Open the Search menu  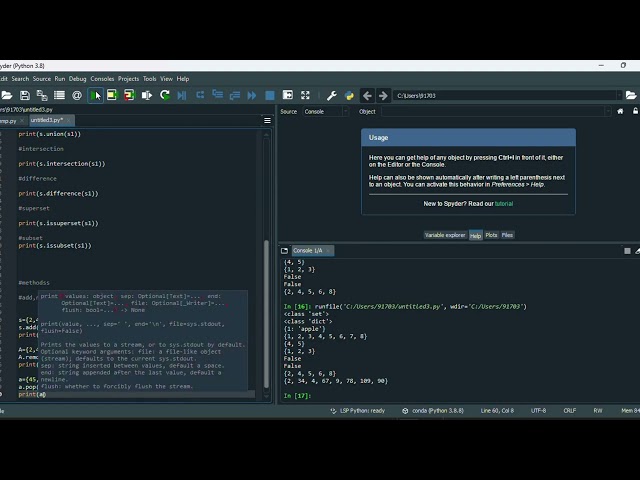pos(20,79)
